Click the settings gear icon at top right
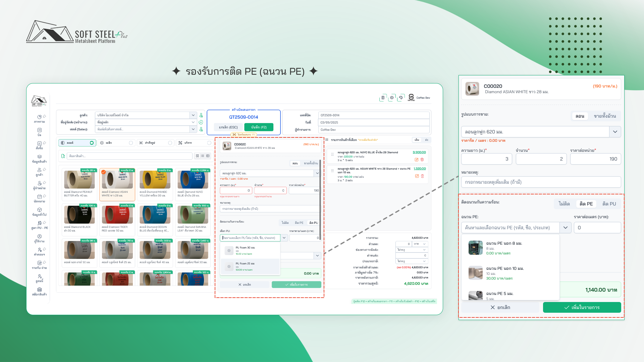The height and width of the screenshot is (362, 644). tap(392, 98)
